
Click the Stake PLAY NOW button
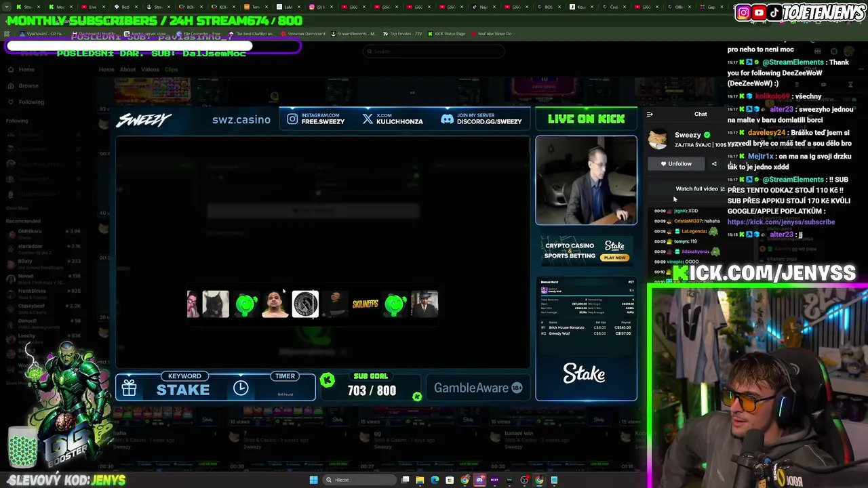615,258
